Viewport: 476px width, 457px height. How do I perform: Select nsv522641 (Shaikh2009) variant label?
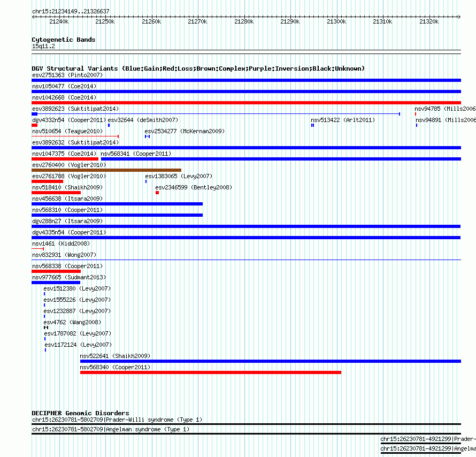115,356
